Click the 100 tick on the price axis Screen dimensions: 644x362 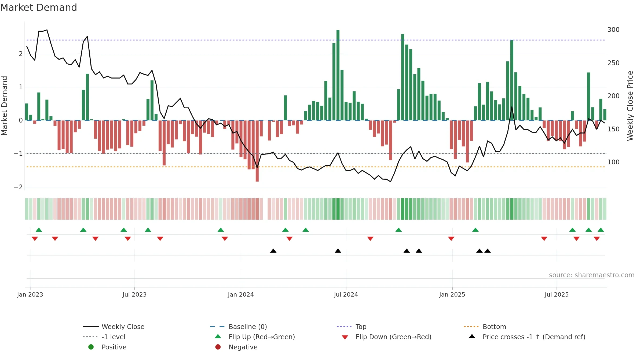point(613,162)
